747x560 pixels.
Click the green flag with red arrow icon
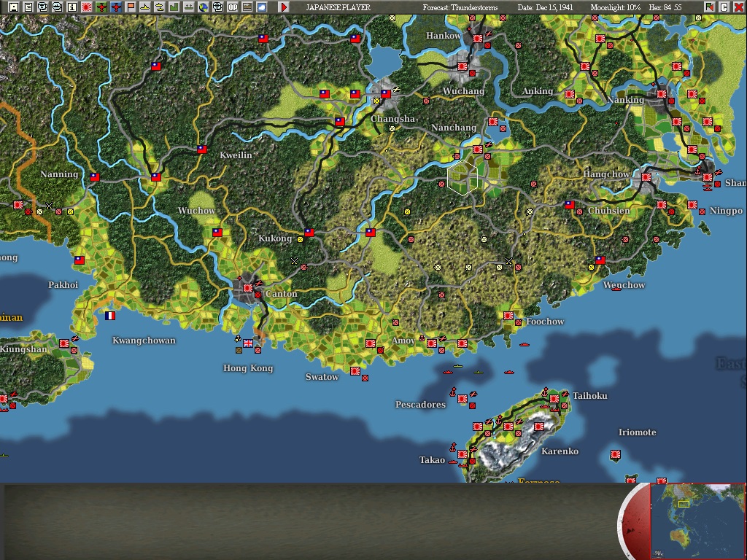tap(709, 7)
